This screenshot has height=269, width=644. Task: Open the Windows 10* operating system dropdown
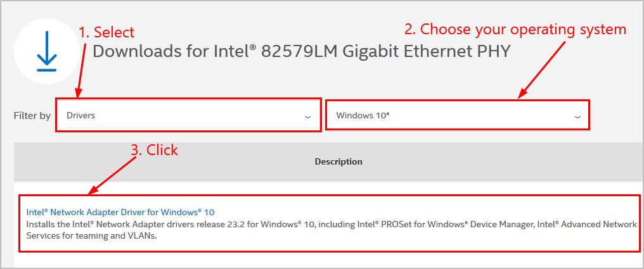coord(458,115)
